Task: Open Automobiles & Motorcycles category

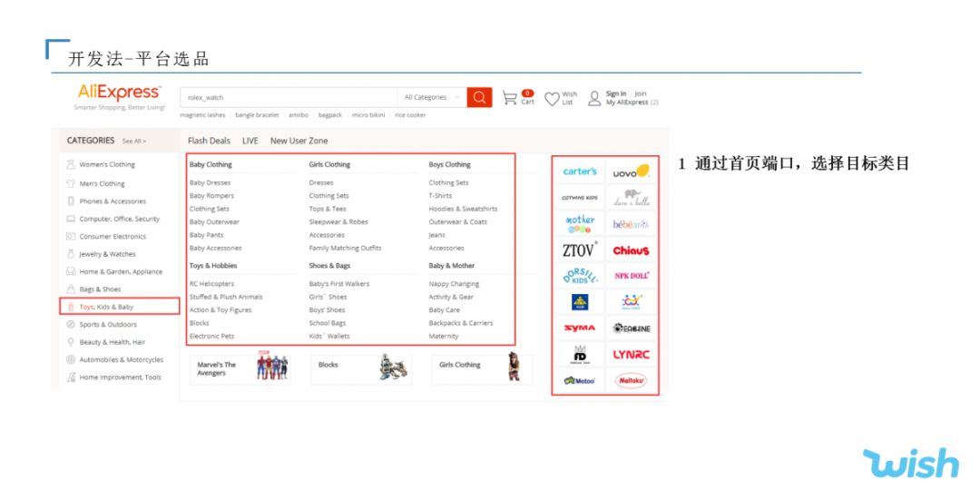Action: coord(122,360)
